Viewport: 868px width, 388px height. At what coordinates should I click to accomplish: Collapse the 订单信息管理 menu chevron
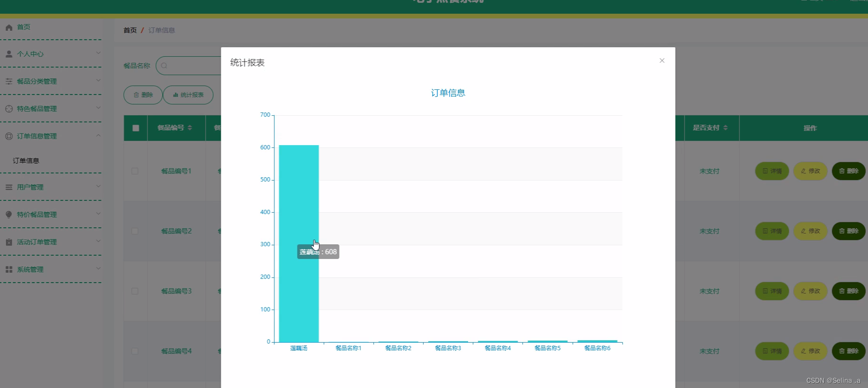[x=98, y=135]
